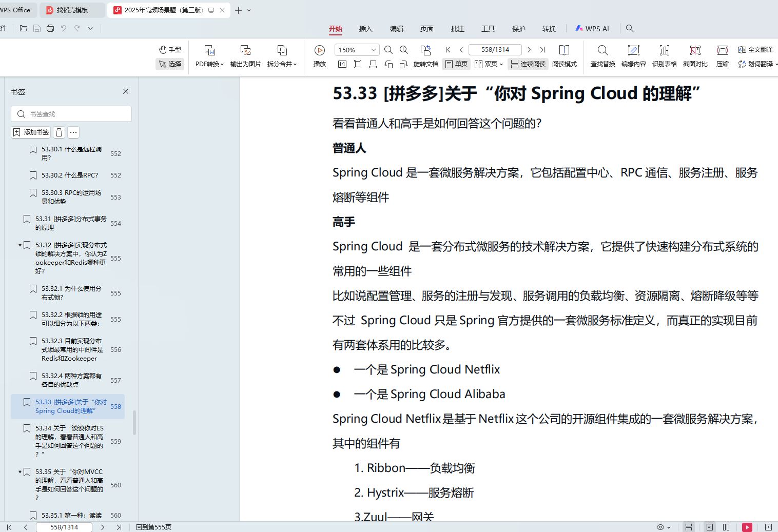Switch to 找稻壳模板 tab
This screenshot has width=778, height=532.
click(x=72, y=10)
